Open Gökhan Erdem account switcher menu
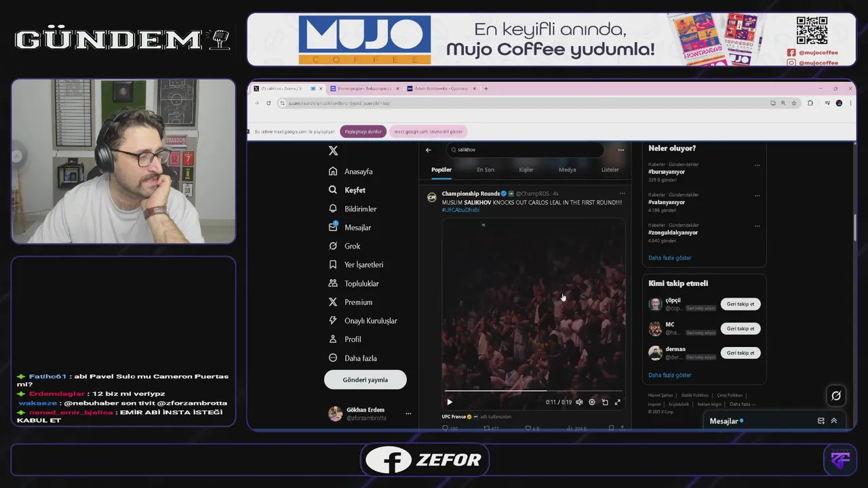This screenshot has width=868, height=488. 408,413
